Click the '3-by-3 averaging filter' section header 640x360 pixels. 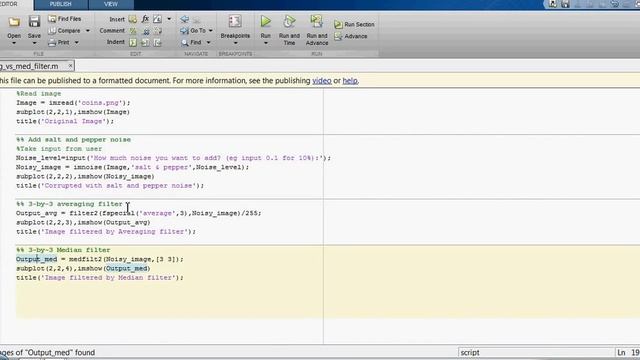click(69, 204)
